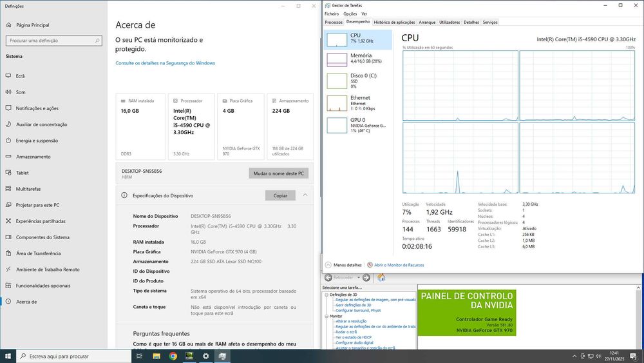Select Disco 0 (C:) performance item
Viewport: 644px width, 363px height.
point(357,81)
